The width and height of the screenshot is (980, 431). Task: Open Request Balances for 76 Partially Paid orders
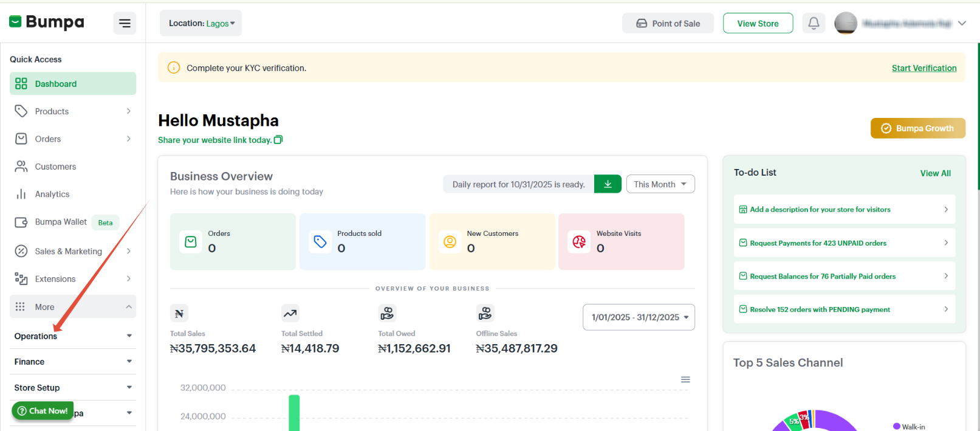(845, 276)
